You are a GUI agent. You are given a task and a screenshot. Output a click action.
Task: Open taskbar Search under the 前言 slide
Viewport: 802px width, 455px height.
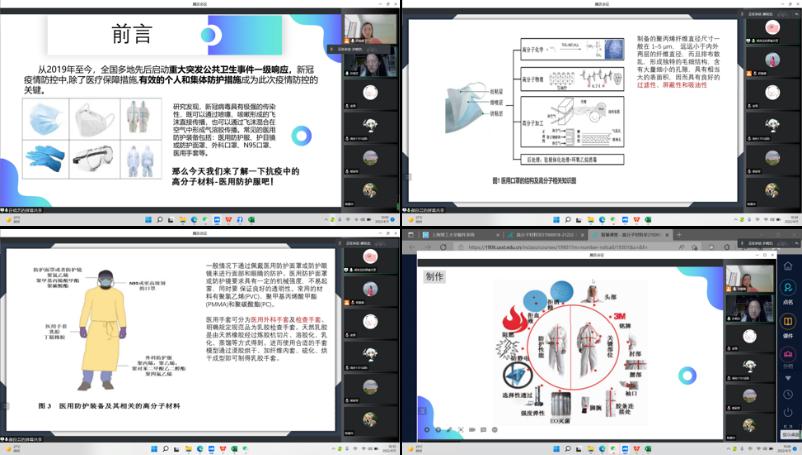[160, 220]
